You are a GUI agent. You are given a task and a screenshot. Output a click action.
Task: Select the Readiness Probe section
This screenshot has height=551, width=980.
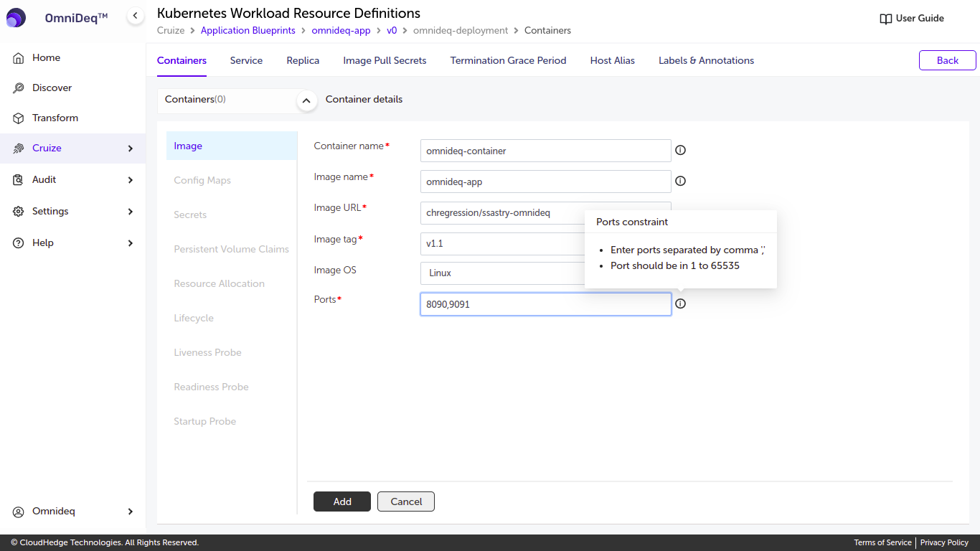coord(232,387)
